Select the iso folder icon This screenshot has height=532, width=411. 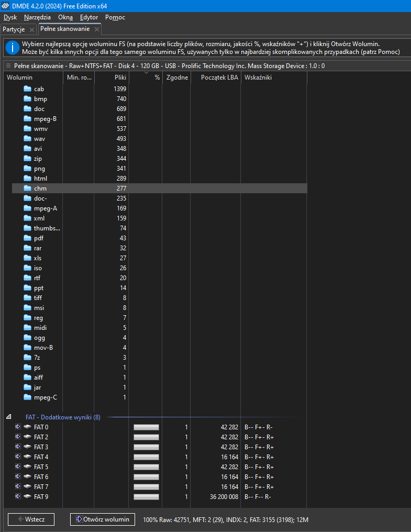coord(28,268)
